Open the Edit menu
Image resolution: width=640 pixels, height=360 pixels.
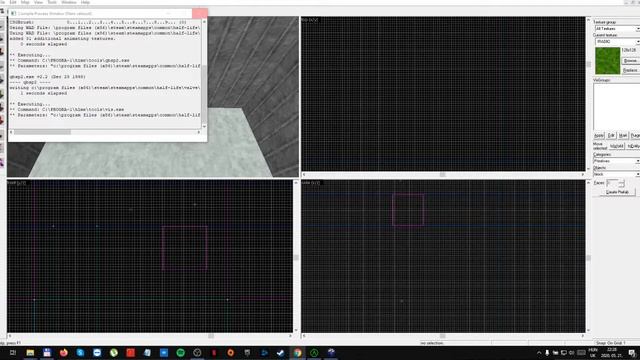point(13,2)
